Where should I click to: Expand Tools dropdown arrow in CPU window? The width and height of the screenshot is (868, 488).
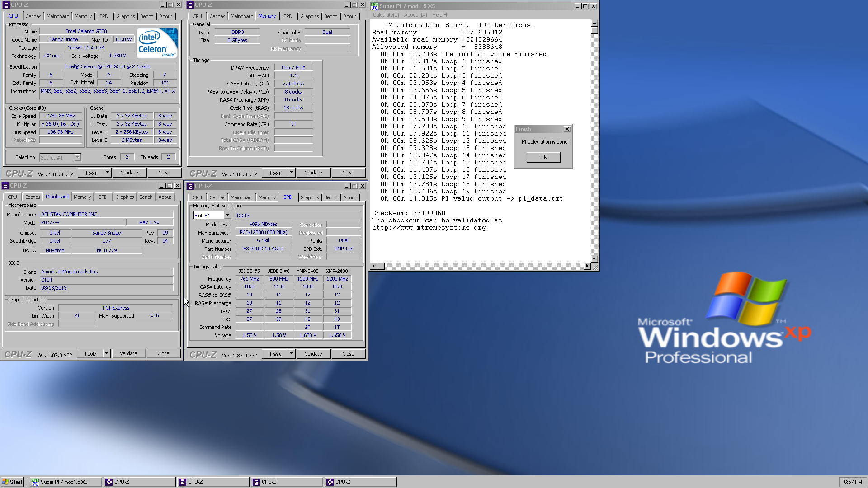107,173
